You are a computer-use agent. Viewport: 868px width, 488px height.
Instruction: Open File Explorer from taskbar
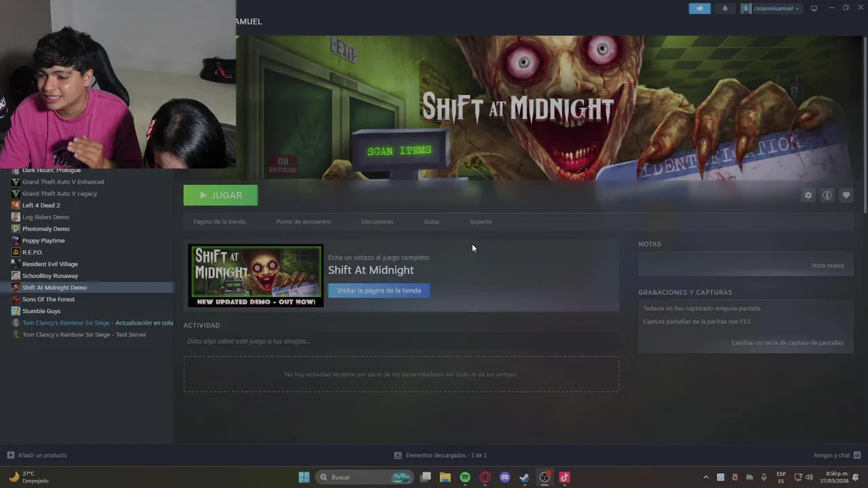coord(445,477)
